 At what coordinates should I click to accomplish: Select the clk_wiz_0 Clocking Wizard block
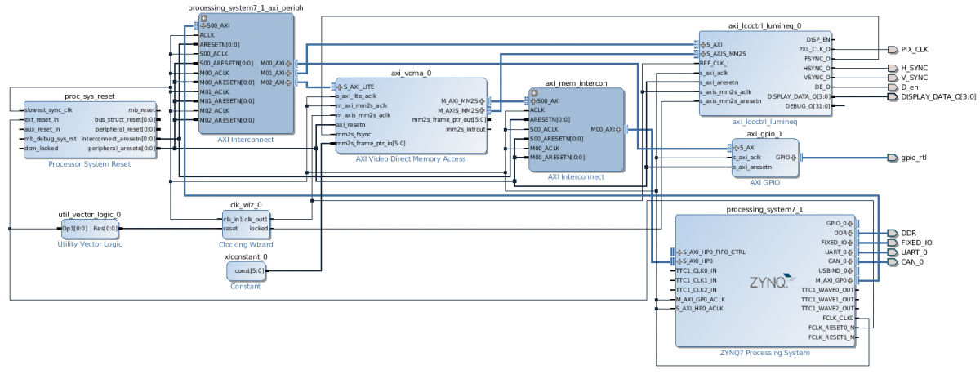click(x=245, y=224)
